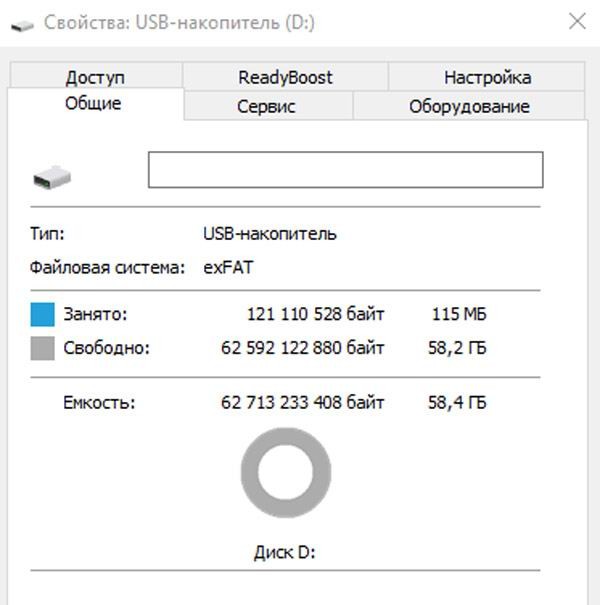Click the Диск D: label under chart
This screenshot has height=605, width=600.
click(285, 551)
